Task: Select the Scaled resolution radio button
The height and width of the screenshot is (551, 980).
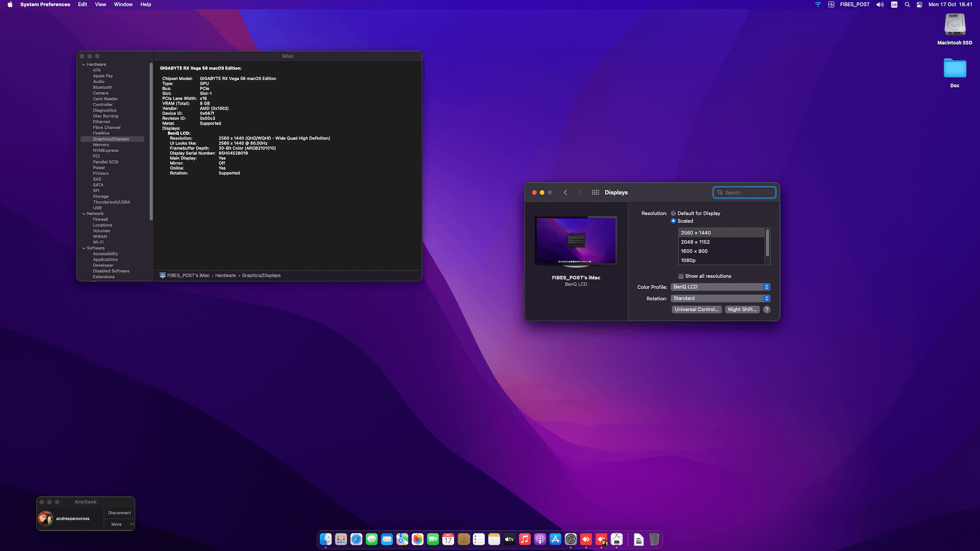Action: coord(673,221)
